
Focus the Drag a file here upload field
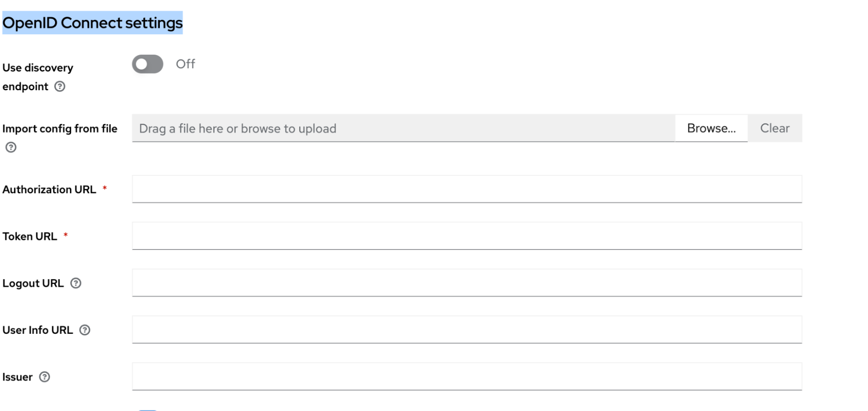pyautogui.click(x=403, y=128)
